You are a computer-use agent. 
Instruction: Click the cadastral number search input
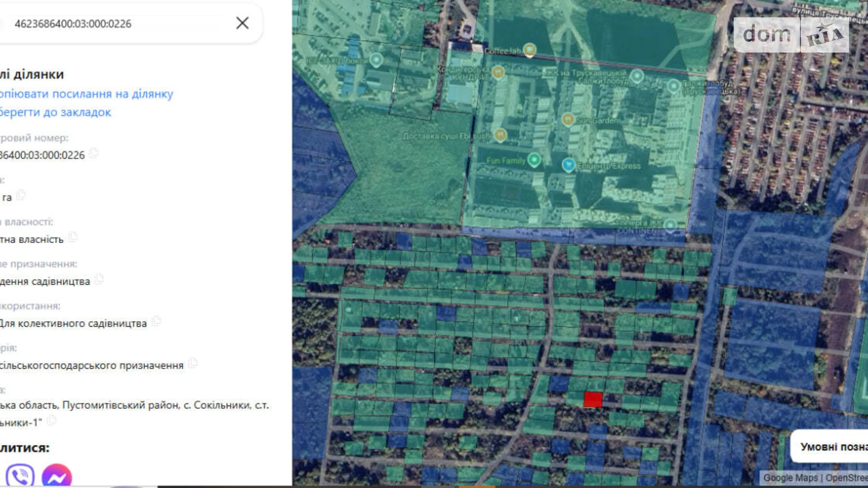(117, 23)
